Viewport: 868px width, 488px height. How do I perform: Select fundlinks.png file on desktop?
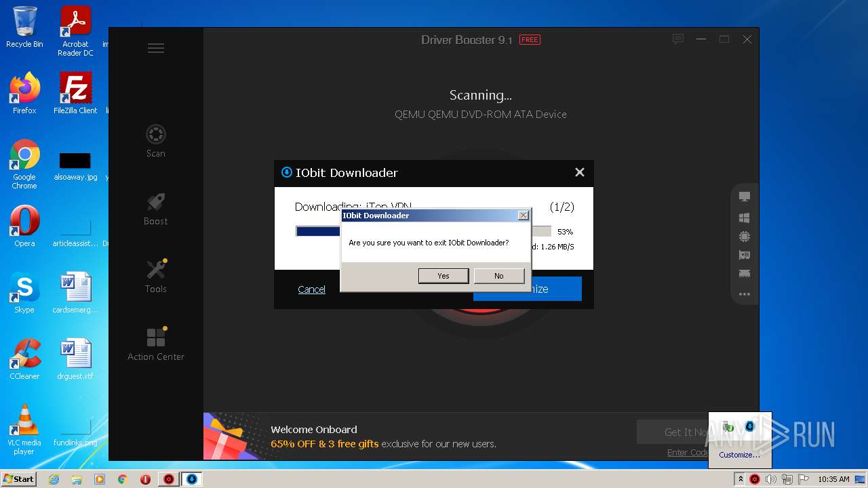click(75, 431)
